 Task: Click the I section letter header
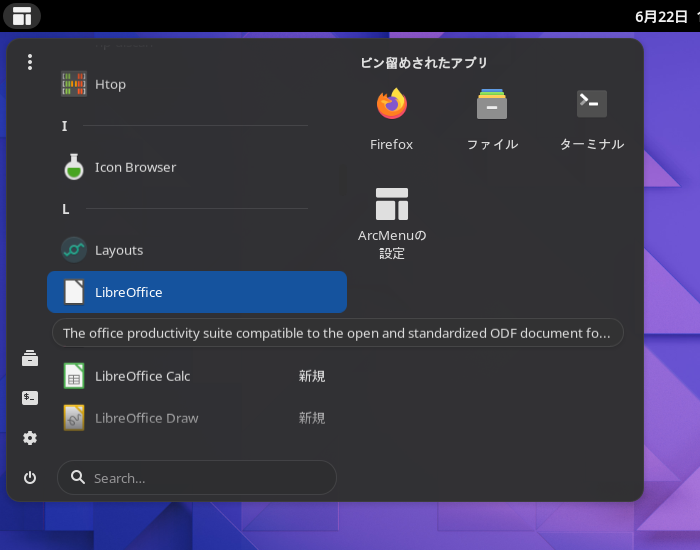65,126
